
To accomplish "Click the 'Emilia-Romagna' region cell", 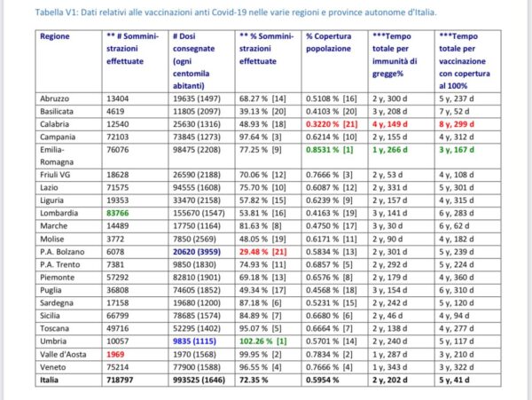I will tap(55, 156).
